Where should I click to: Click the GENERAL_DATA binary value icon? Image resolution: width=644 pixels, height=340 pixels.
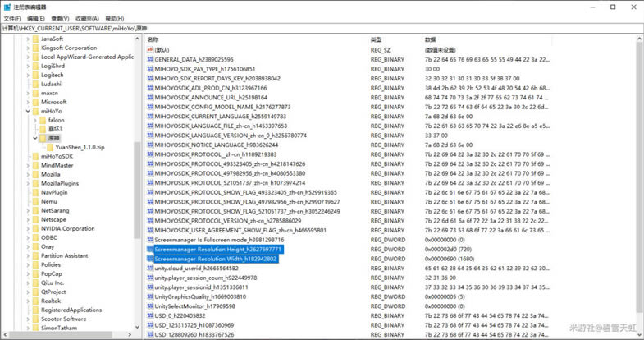pos(149,60)
